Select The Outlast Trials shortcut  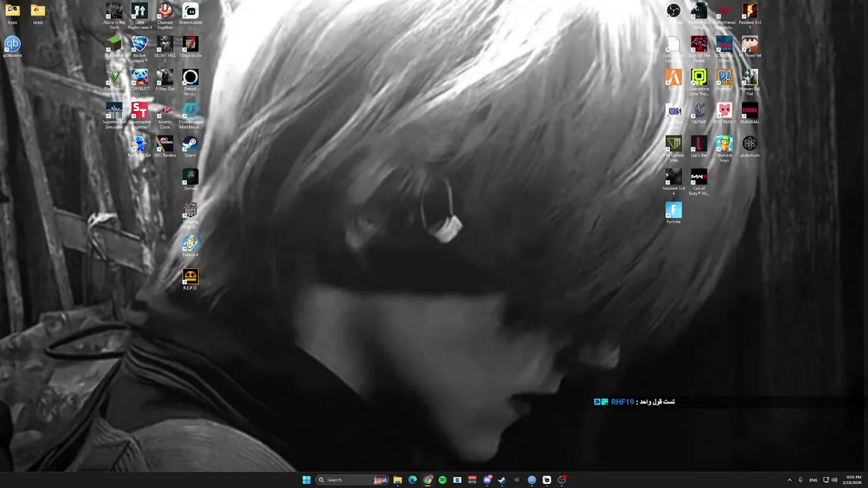tap(673, 149)
